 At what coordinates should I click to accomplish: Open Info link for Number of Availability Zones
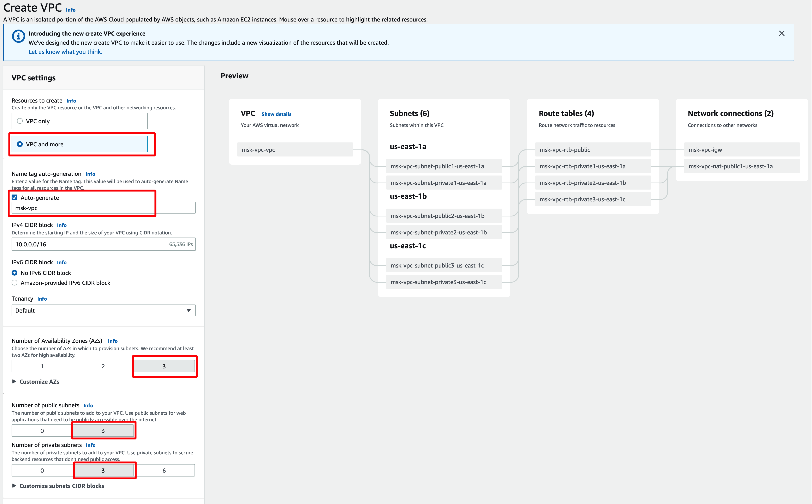point(112,341)
